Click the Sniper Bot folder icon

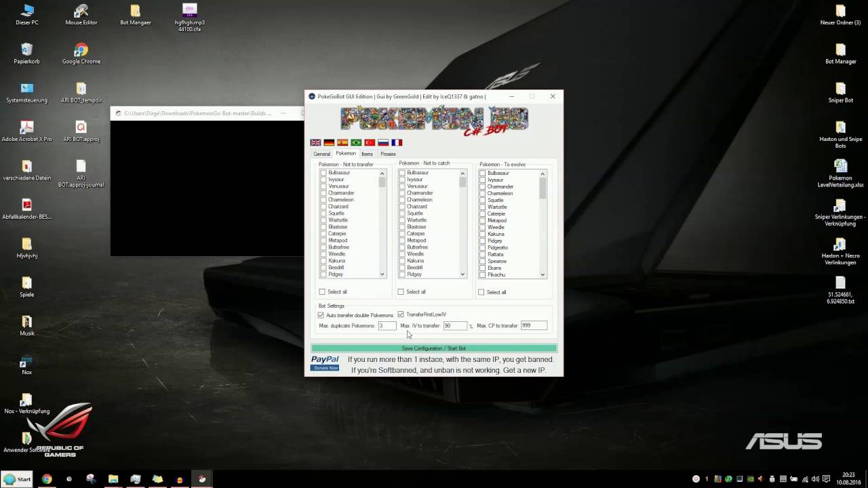coord(840,93)
